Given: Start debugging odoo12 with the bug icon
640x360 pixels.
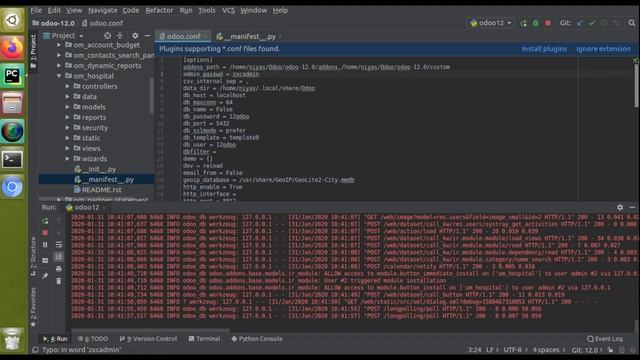Looking at the screenshot, I should point(536,23).
